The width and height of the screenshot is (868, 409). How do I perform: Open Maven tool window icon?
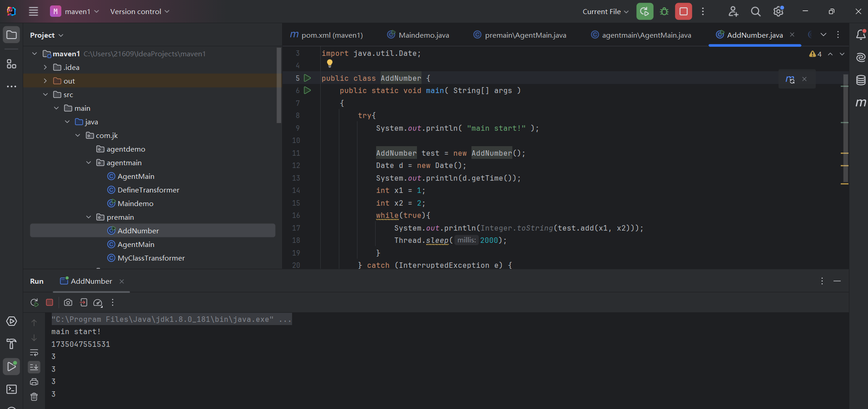pyautogui.click(x=861, y=103)
